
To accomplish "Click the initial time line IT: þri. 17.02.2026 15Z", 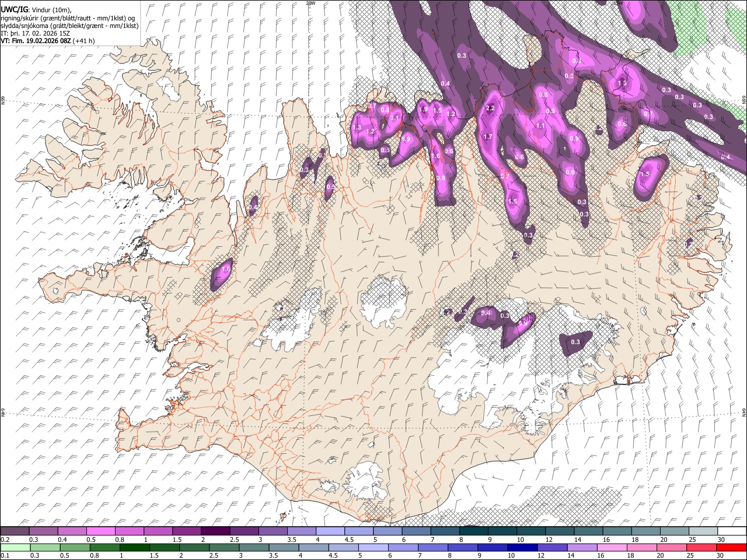I will pyautogui.click(x=35, y=33).
